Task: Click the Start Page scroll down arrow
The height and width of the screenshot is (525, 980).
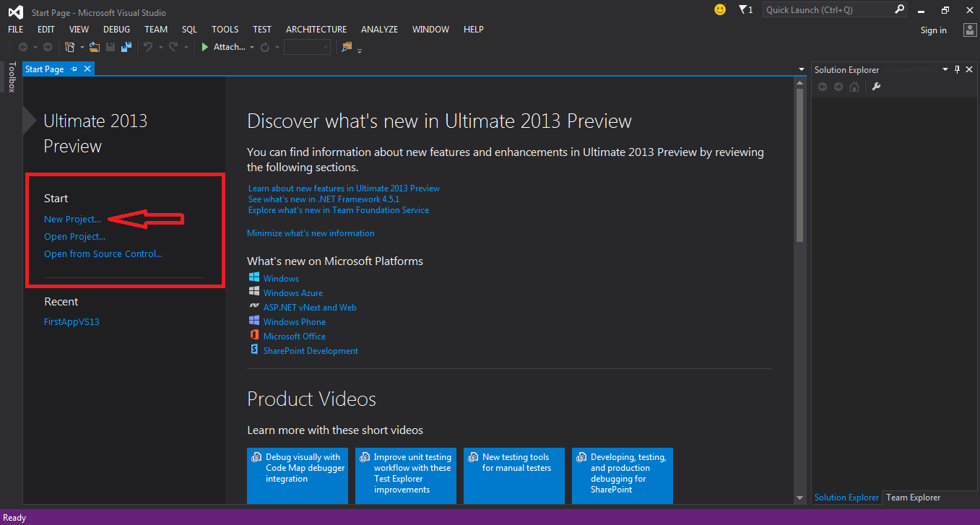Action: (x=799, y=498)
